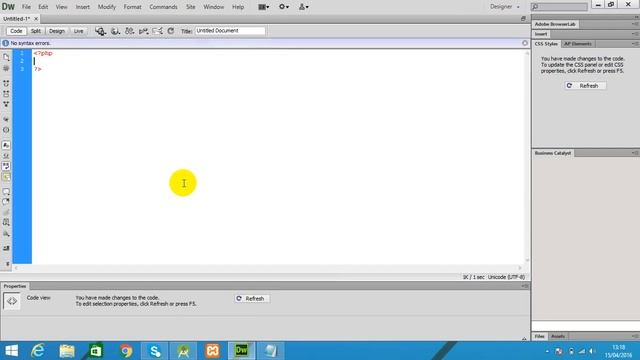Click the Dreamweaver search field
The height and width of the screenshot is (360, 640).
point(559,7)
